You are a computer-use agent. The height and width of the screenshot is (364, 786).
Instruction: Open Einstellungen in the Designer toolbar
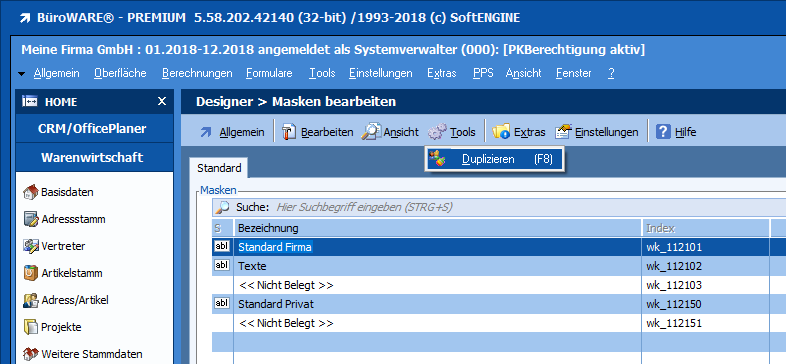point(607,132)
